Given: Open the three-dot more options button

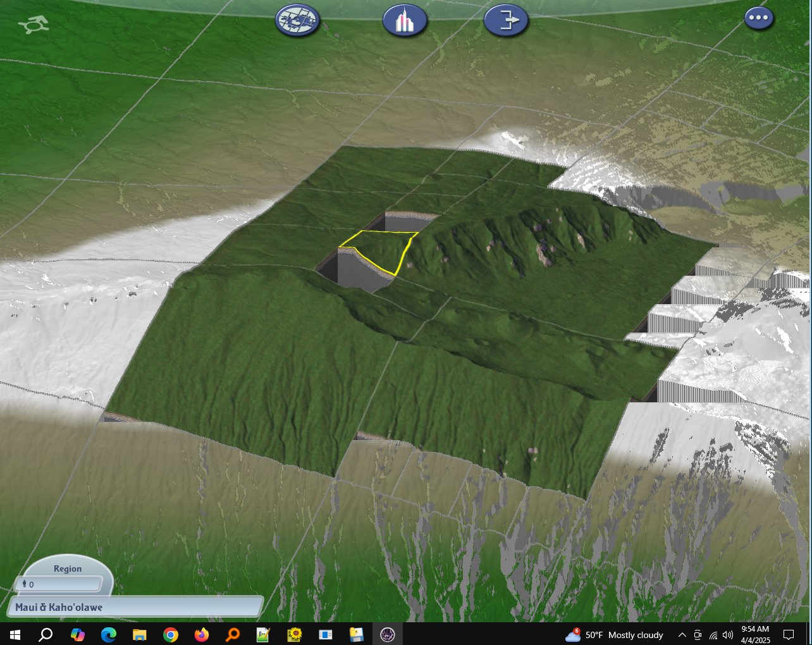Looking at the screenshot, I should (x=758, y=18).
